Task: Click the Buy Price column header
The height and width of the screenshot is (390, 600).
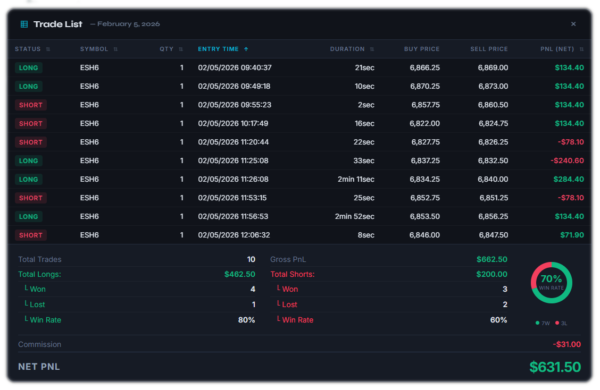Action: coord(422,49)
